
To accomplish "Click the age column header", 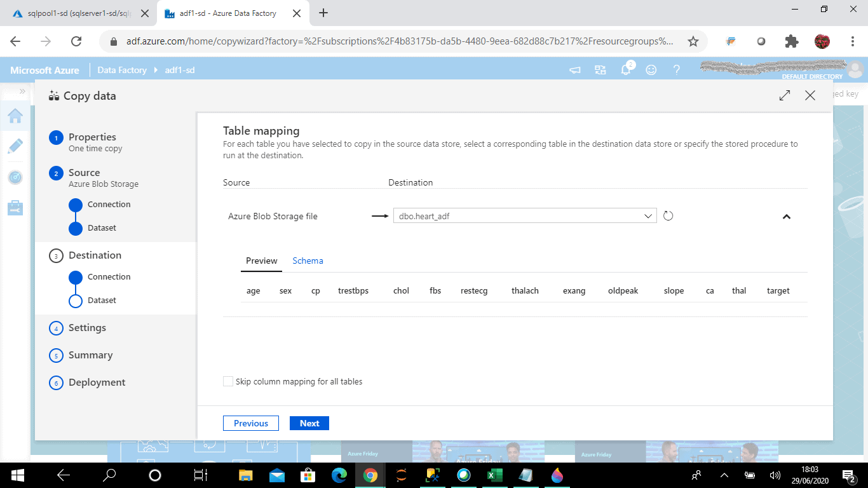I will [x=254, y=291].
